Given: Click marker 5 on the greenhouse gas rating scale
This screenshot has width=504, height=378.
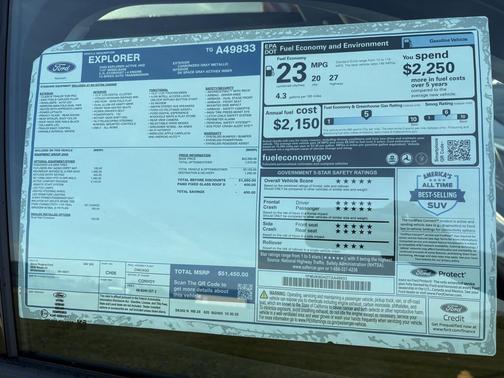Looking at the screenshot, I should 366,114.
